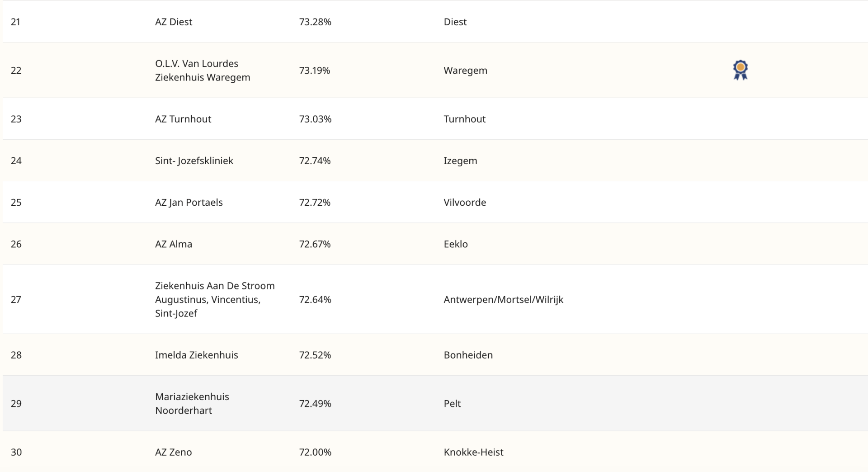Select the Vilvoorde location cell
The height and width of the screenshot is (472, 868).
click(465, 202)
